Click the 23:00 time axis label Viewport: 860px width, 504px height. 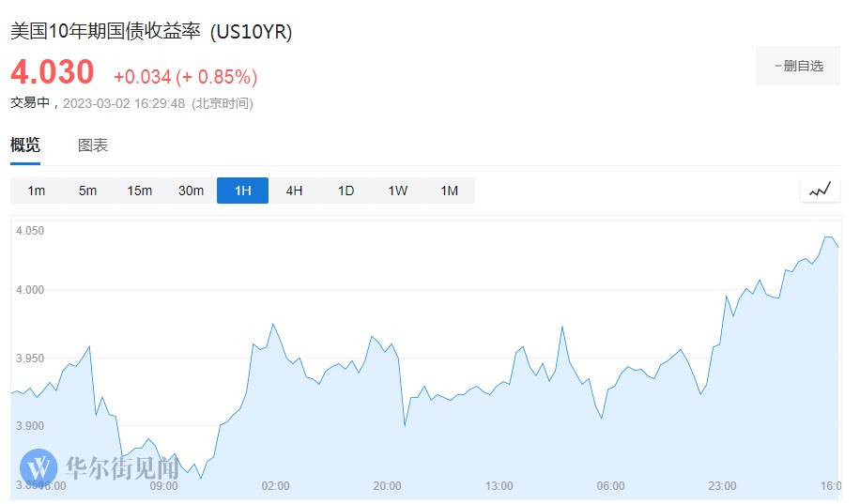pyautogui.click(x=722, y=486)
